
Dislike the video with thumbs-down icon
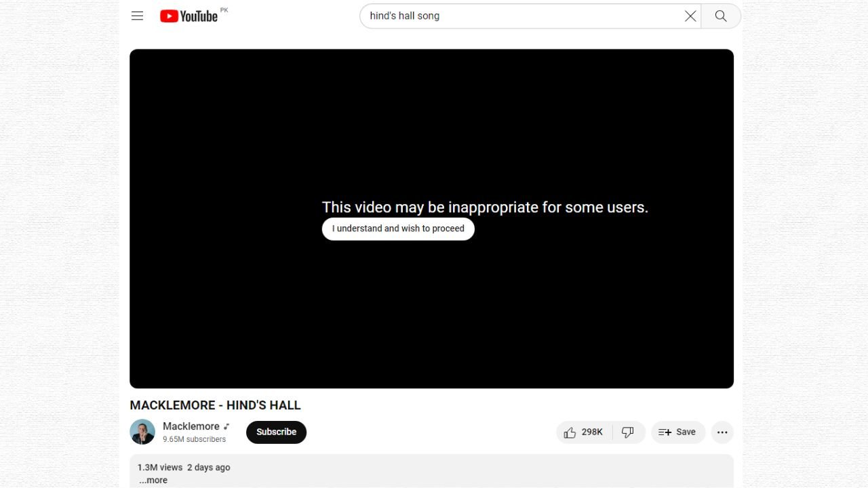628,432
